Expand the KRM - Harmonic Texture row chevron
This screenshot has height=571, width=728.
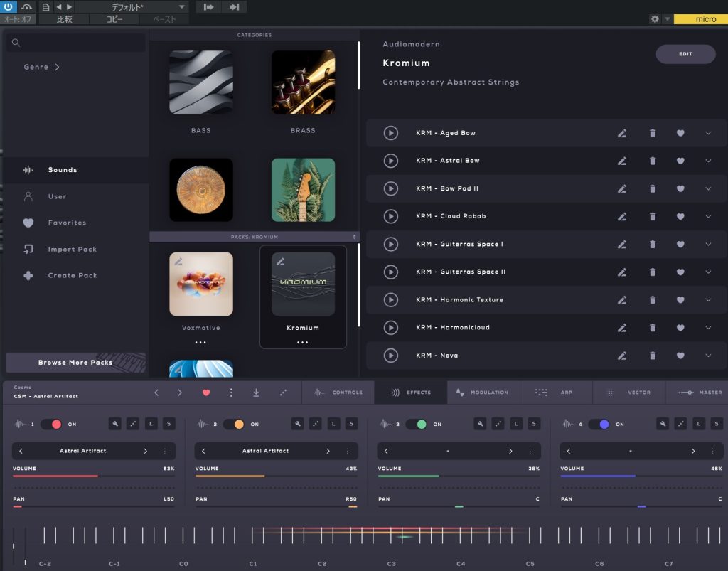pyautogui.click(x=708, y=299)
